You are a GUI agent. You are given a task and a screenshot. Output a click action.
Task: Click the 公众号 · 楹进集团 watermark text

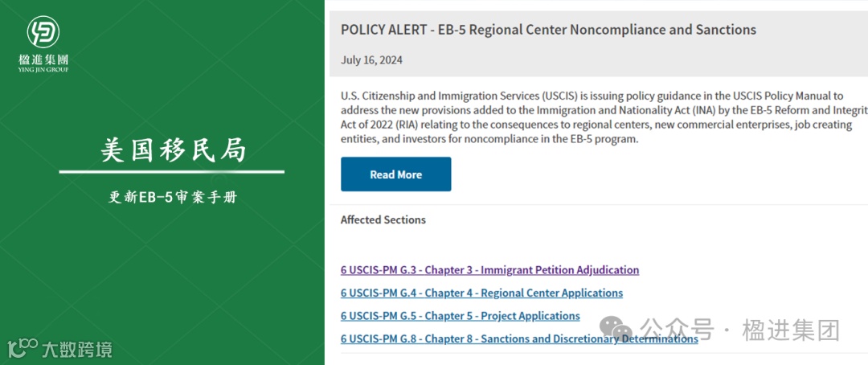tap(739, 330)
